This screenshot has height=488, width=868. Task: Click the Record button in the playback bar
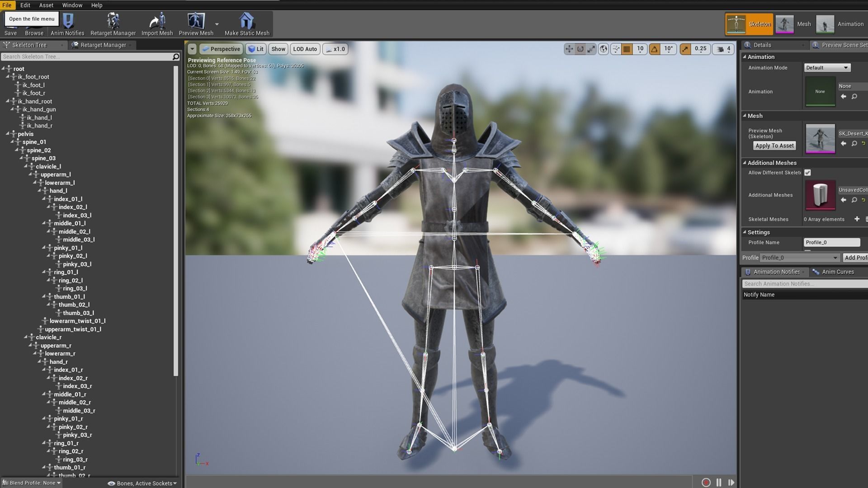coord(706,482)
